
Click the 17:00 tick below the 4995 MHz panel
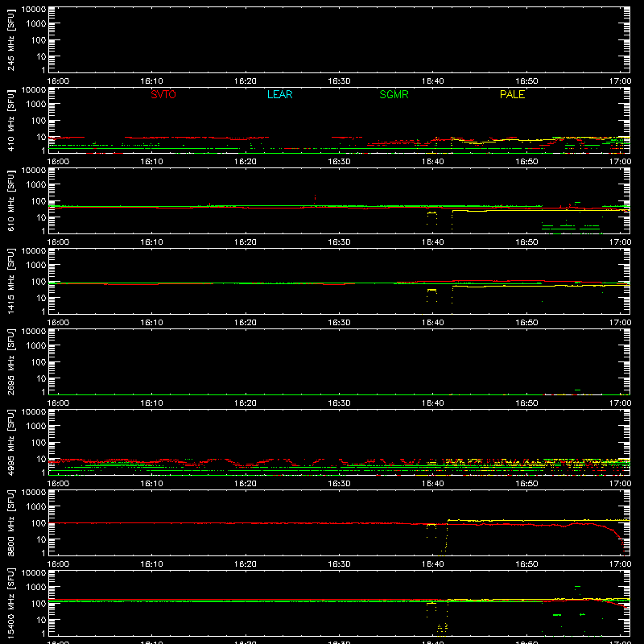[620, 484]
